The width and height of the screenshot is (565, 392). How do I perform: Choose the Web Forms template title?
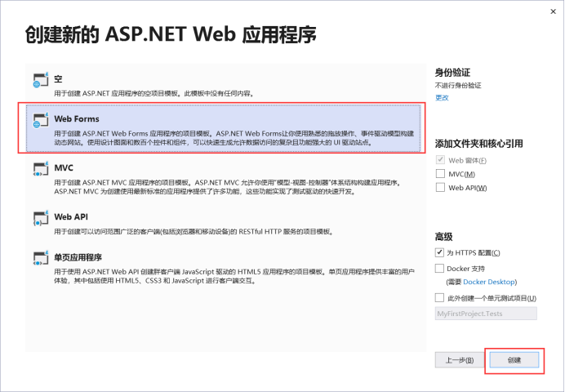tap(77, 118)
